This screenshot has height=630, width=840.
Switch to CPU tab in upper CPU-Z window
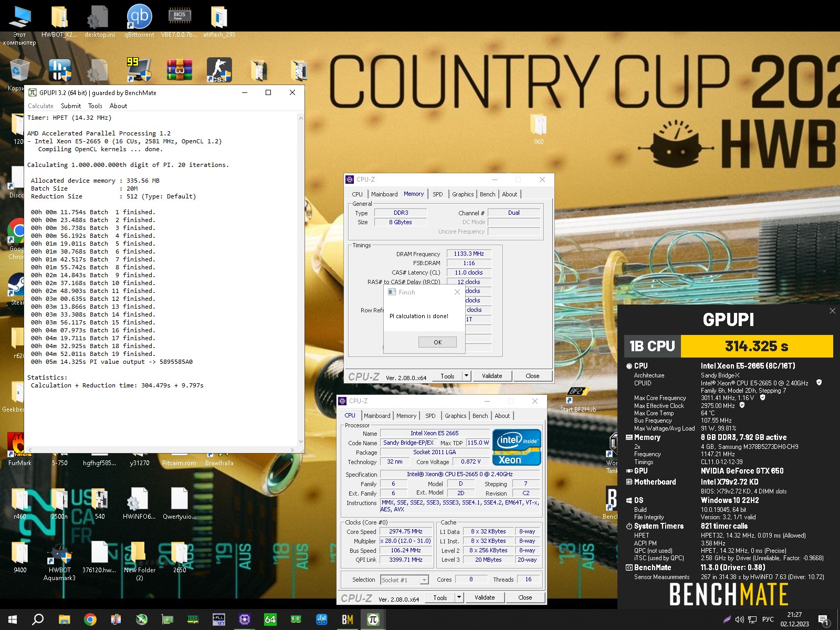[357, 194]
